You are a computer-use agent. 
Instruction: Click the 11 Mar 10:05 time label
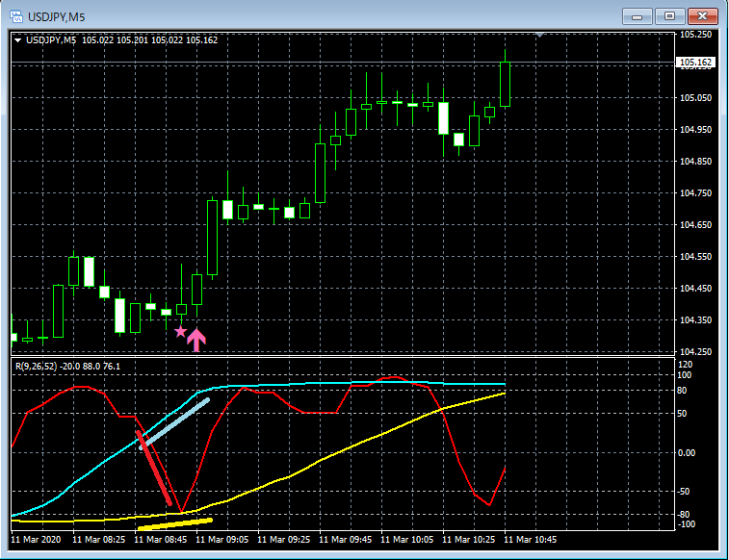(x=406, y=540)
